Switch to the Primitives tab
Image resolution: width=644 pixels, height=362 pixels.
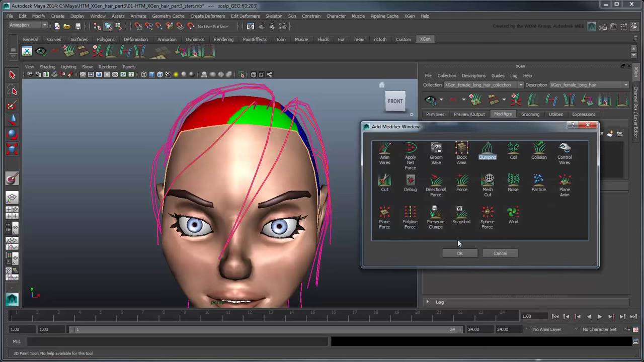435,114
